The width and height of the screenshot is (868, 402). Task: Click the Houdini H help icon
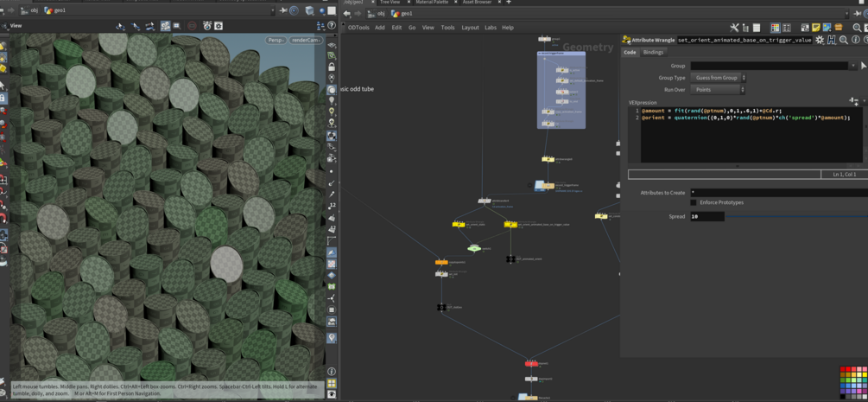832,40
